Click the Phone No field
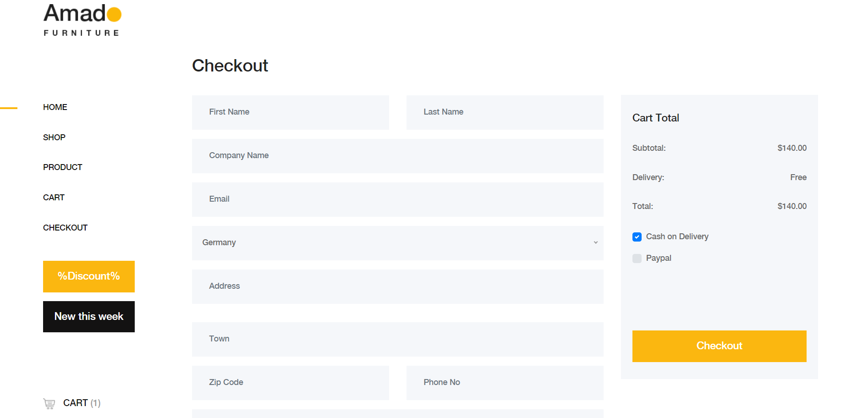 pyautogui.click(x=505, y=383)
